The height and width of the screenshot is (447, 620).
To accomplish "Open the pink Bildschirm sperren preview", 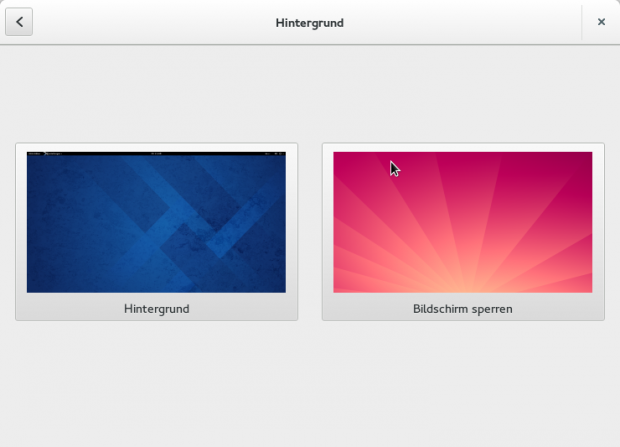I will tap(463, 222).
